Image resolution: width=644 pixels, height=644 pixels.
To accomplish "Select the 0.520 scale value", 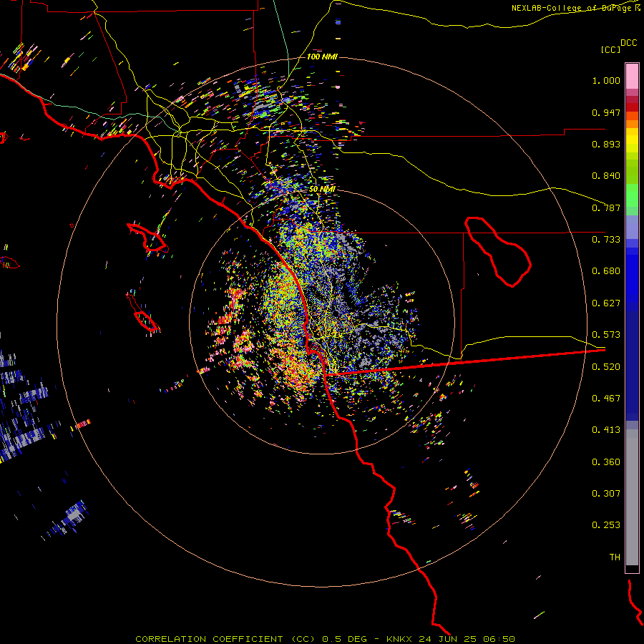I will click(x=606, y=367).
